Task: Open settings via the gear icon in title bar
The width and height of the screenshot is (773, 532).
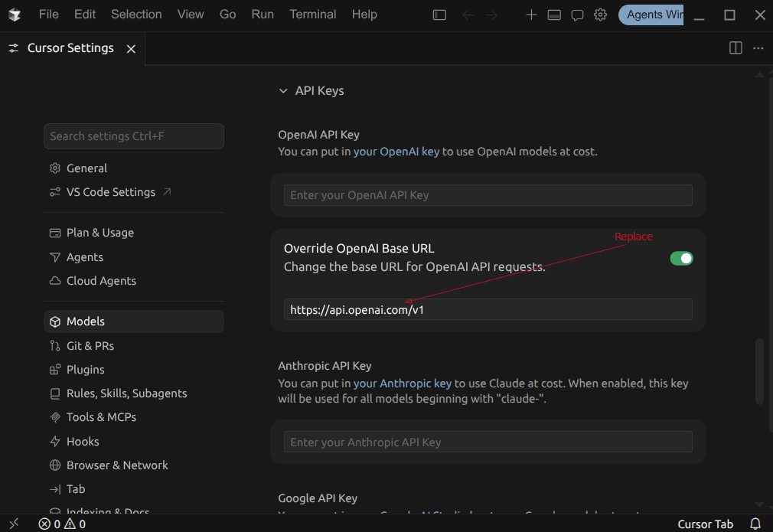Action: click(600, 15)
